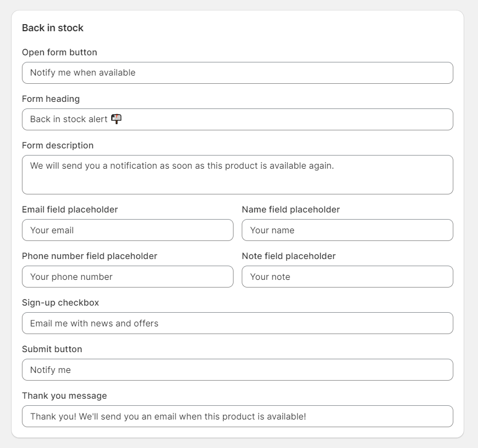This screenshot has width=478, height=448.
Task: Click the 'Back in stock' section heading
Action: point(53,28)
